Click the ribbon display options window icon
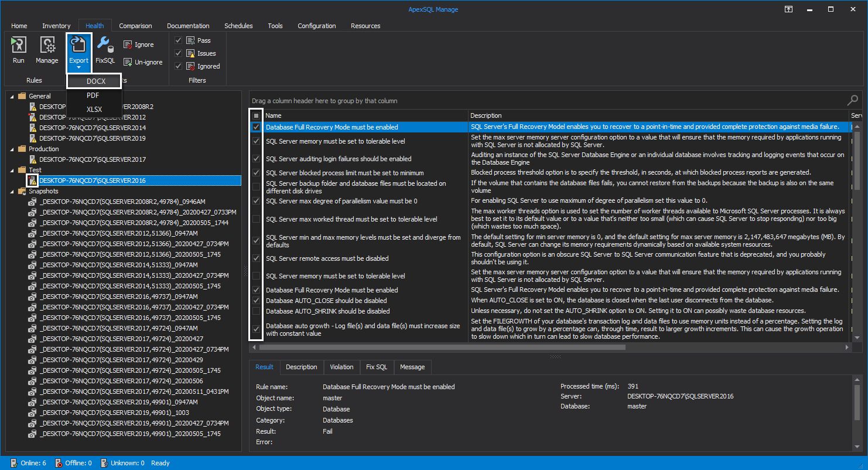 (x=789, y=9)
